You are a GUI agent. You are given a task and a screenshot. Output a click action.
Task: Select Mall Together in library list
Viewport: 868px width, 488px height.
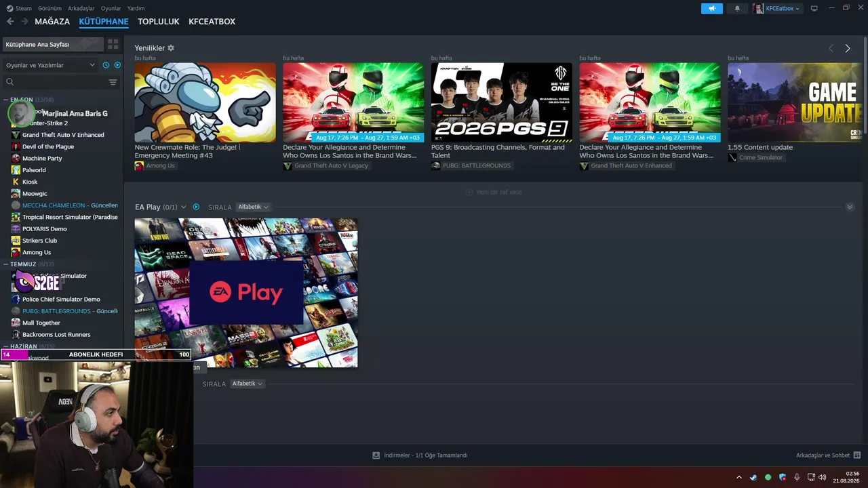pos(41,323)
